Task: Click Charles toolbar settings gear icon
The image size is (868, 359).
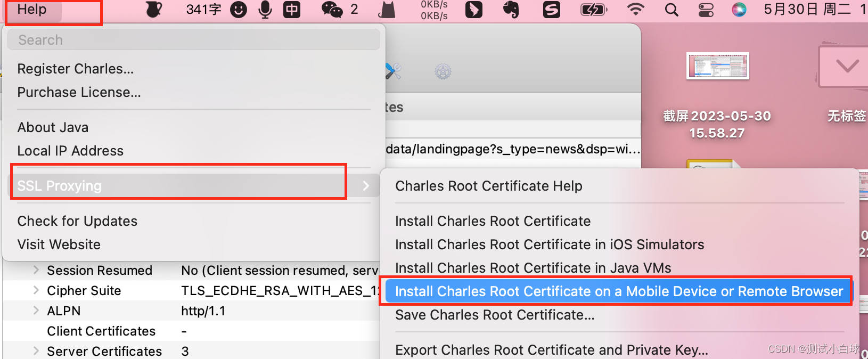Action: tap(443, 71)
